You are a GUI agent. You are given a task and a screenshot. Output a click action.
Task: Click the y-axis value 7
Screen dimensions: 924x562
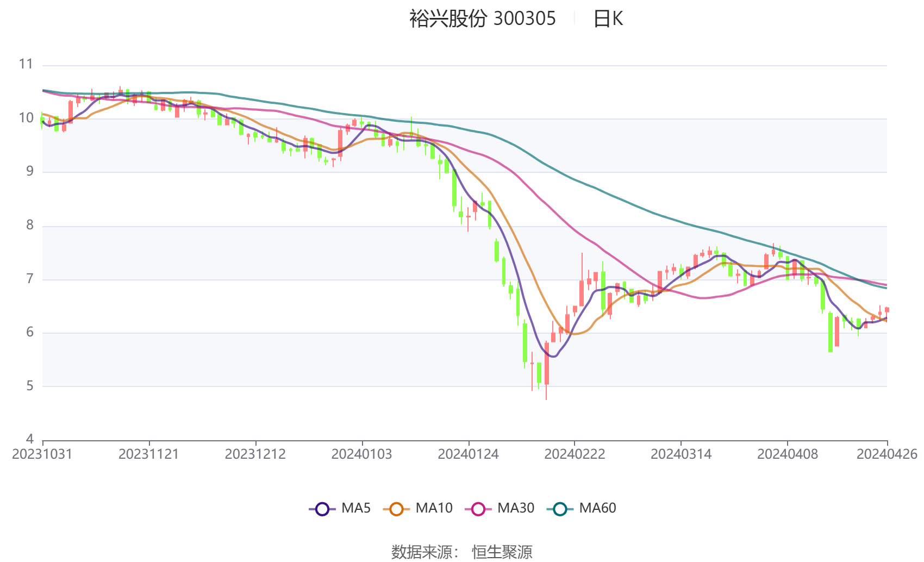(x=30, y=279)
